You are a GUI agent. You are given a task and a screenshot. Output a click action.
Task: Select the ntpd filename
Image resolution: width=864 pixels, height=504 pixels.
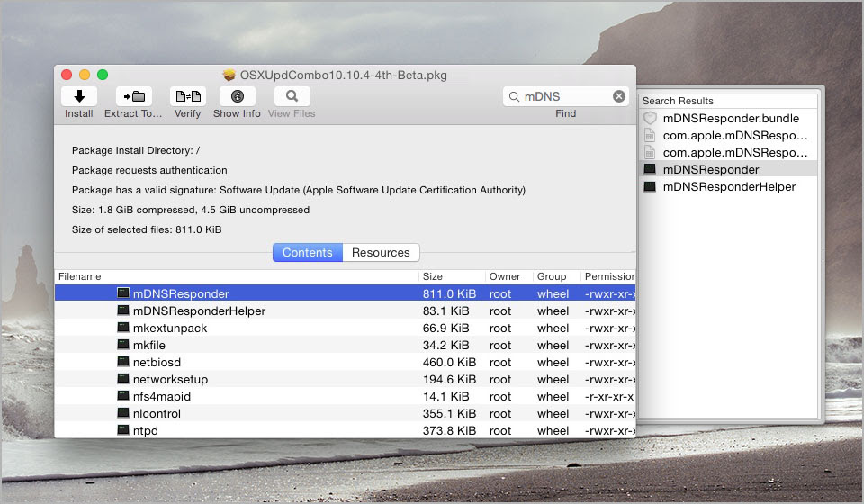[146, 431]
